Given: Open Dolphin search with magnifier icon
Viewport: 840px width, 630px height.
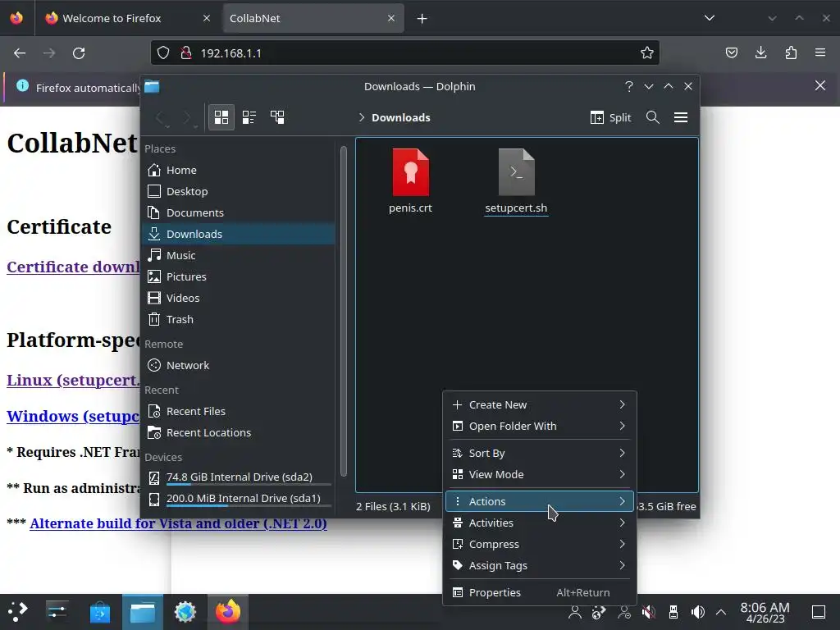Looking at the screenshot, I should pyautogui.click(x=652, y=117).
